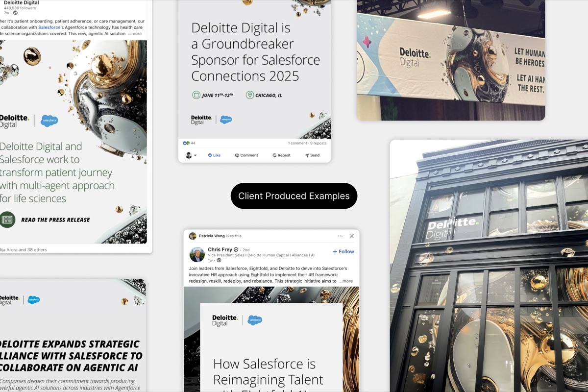
Task: Click the 'CHICAGO, IL' location text
Action: [x=269, y=96]
